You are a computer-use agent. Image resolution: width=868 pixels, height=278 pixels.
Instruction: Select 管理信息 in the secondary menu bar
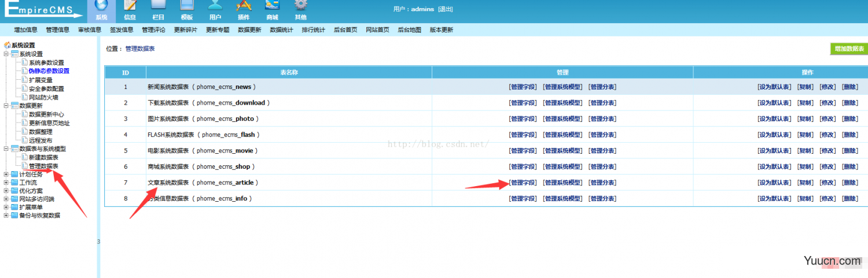pos(57,29)
